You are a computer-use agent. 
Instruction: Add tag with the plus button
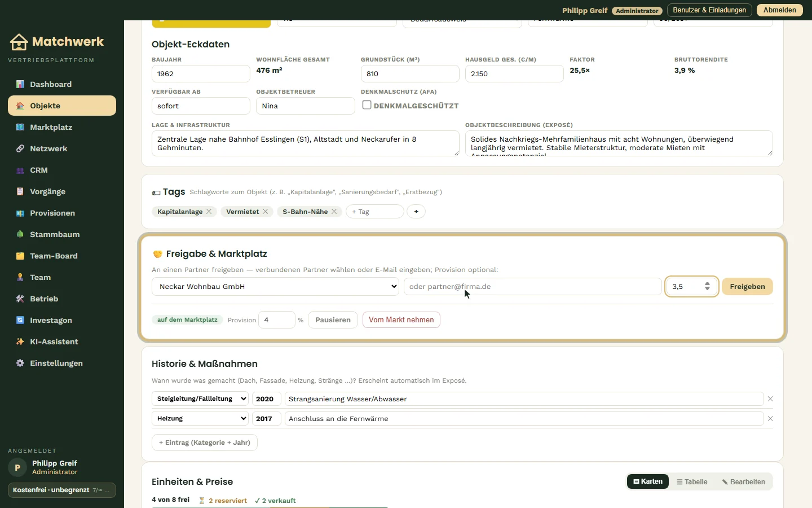click(416, 212)
